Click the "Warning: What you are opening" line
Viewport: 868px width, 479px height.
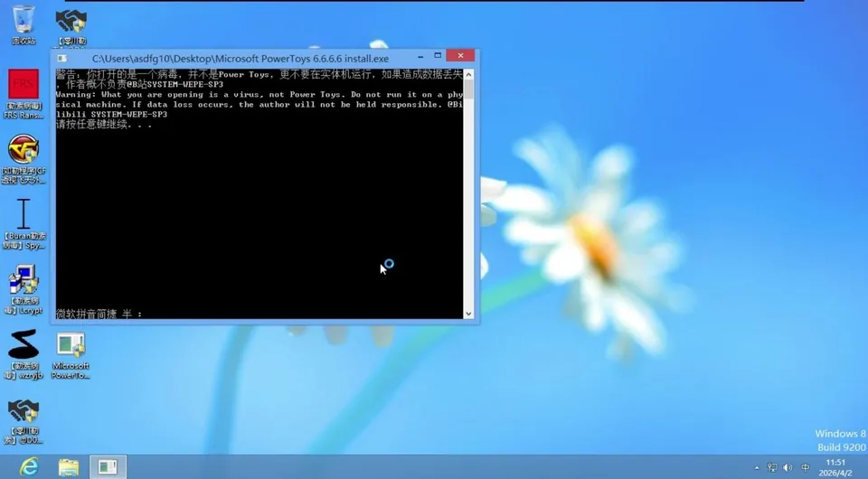[x=259, y=95]
